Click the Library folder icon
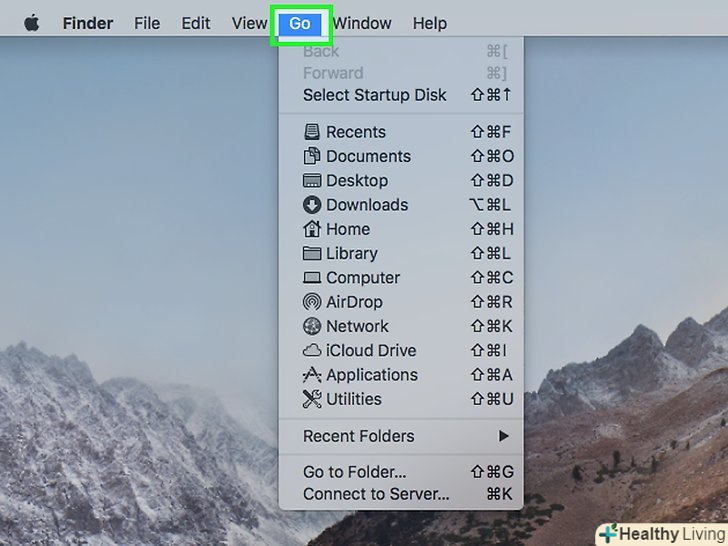Image resolution: width=728 pixels, height=546 pixels. pyautogui.click(x=312, y=253)
